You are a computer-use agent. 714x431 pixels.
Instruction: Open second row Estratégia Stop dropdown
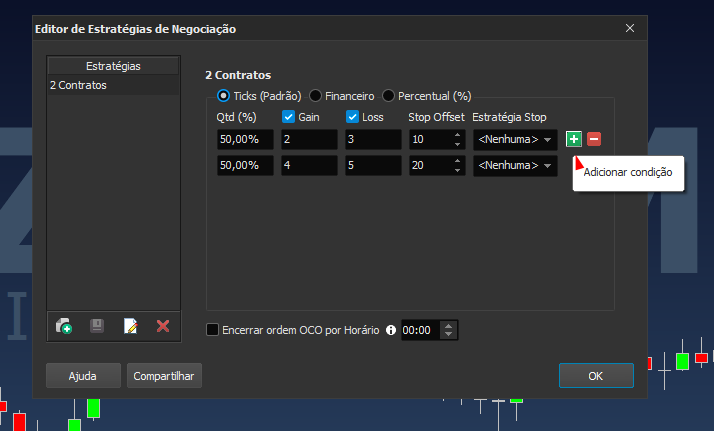click(x=515, y=165)
